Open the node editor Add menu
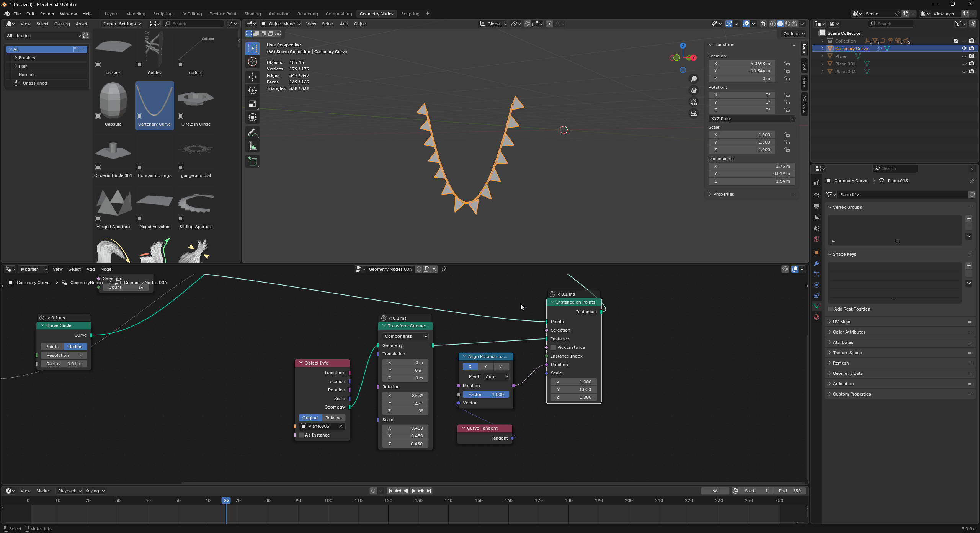The image size is (980, 533). click(x=90, y=269)
